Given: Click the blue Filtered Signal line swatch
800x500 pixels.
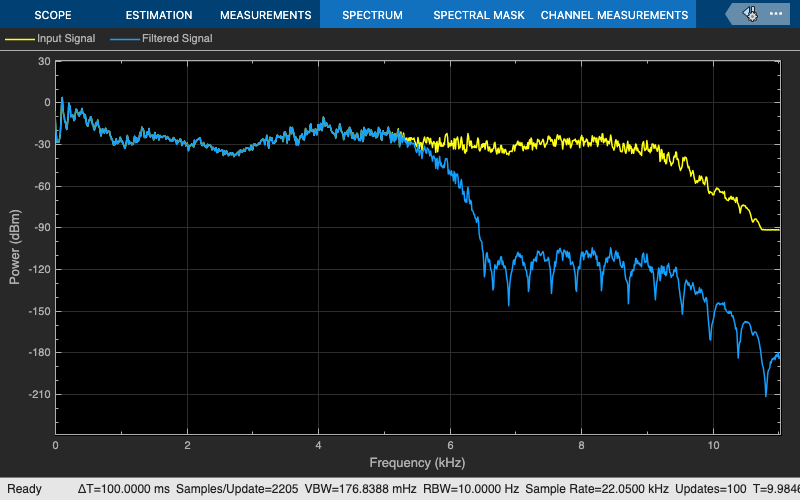Looking at the screenshot, I should (x=124, y=39).
